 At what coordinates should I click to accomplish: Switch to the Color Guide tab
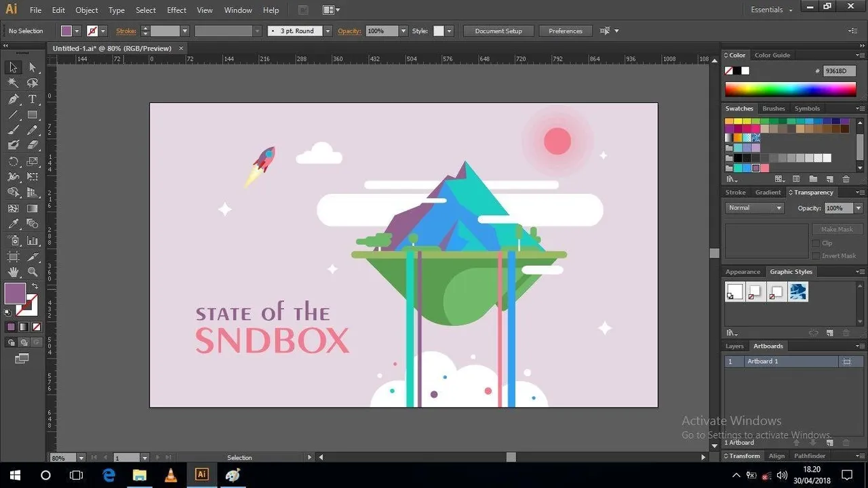772,55
